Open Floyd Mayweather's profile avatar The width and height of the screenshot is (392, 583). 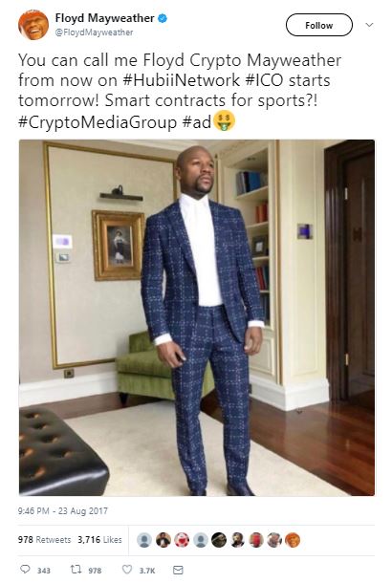(33, 25)
